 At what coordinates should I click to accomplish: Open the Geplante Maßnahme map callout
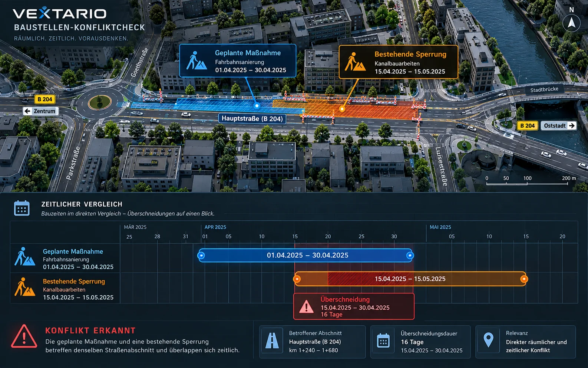238,61
